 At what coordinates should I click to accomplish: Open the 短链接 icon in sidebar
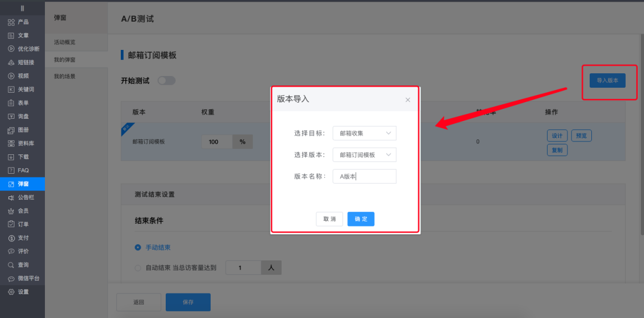pyautogui.click(x=12, y=63)
